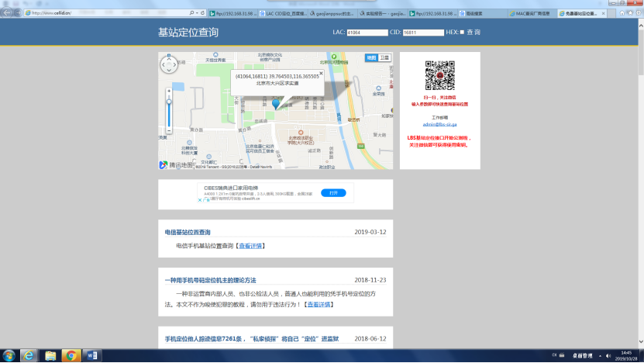644x363 pixels.
Task: Refresh the page using address bar icon
Action: pyautogui.click(x=202, y=13)
